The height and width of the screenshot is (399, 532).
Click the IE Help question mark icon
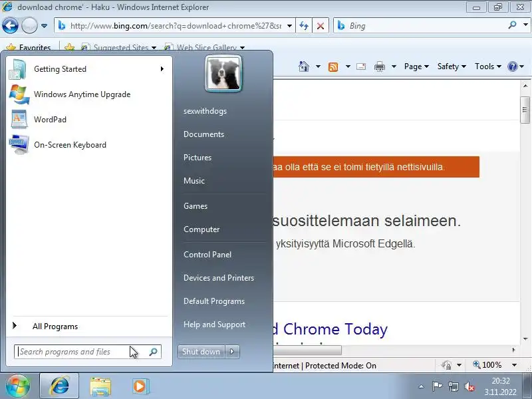click(x=512, y=66)
